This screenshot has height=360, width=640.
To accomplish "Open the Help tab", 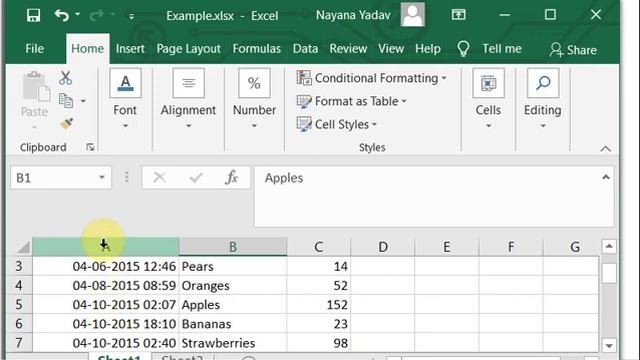I will coord(427,49).
